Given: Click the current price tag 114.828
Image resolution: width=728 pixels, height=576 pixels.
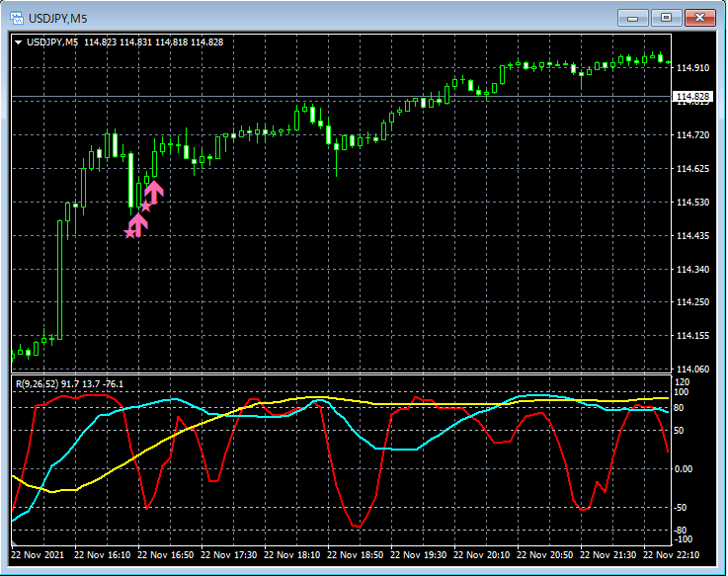Looking at the screenshot, I should tap(692, 97).
